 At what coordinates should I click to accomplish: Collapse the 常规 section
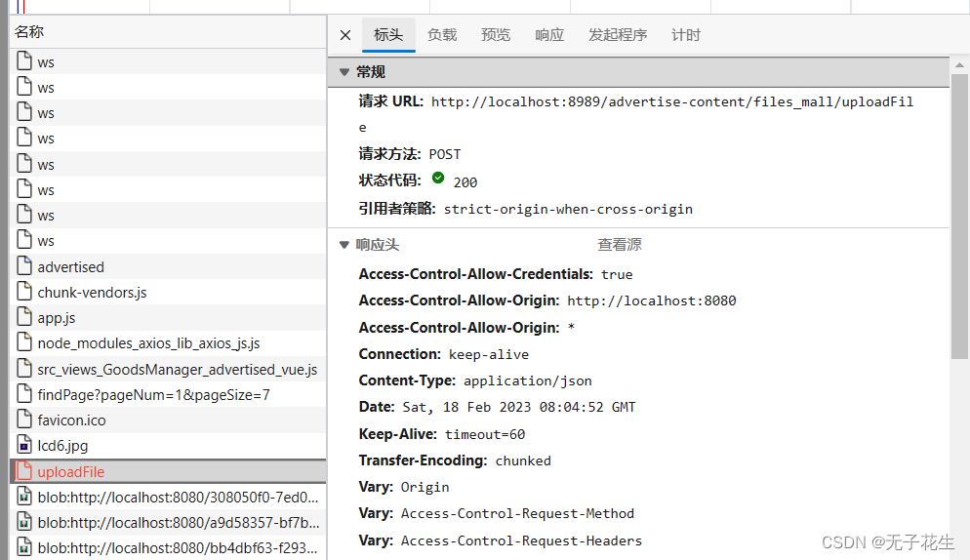point(344,72)
